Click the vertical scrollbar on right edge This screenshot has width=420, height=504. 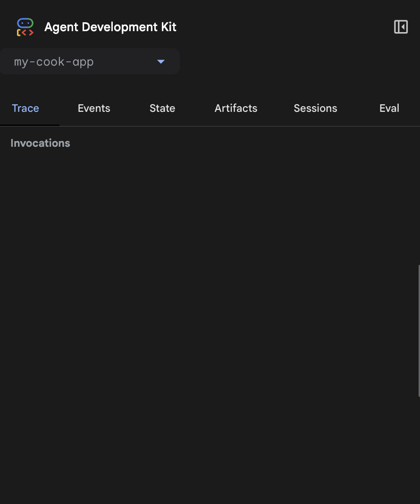pyautogui.click(x=419, y=330)
